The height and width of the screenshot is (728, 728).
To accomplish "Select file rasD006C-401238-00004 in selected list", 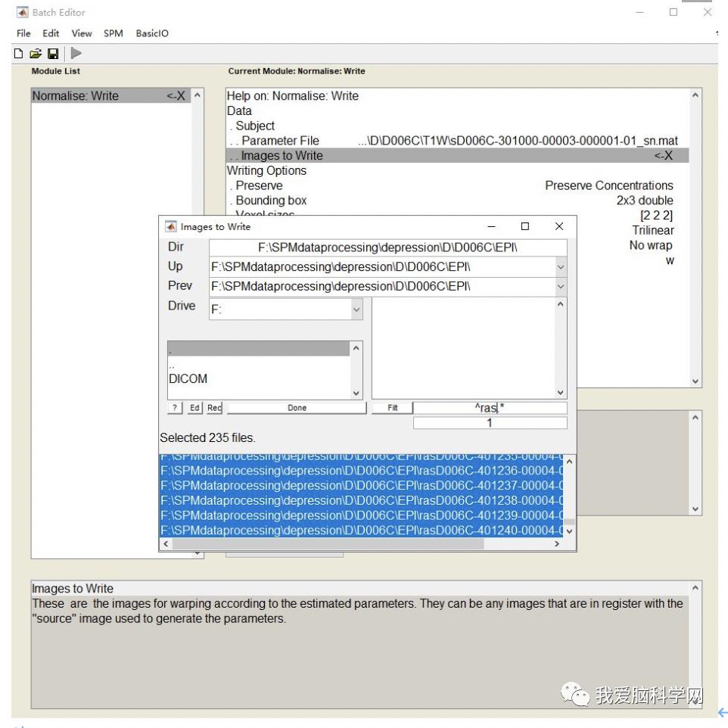I will 361,500.
